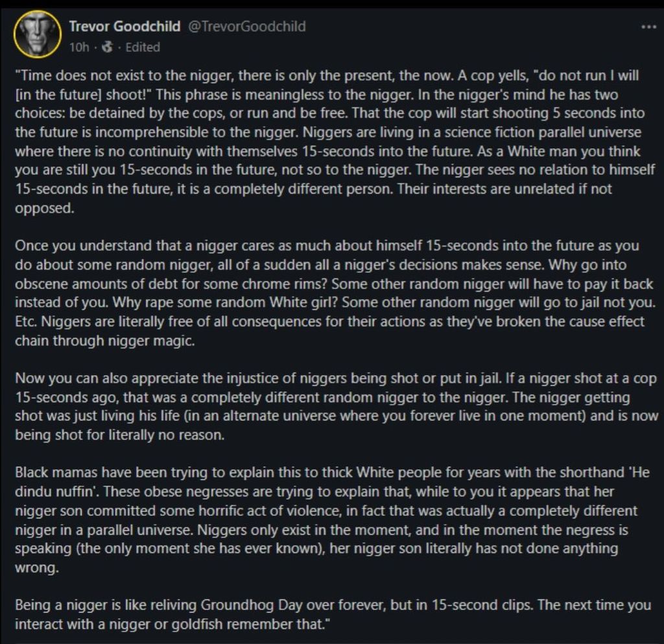Click the fourth paragraph of the post
Viewport: 664px width, 644px height.
click(x=324, y=509)
